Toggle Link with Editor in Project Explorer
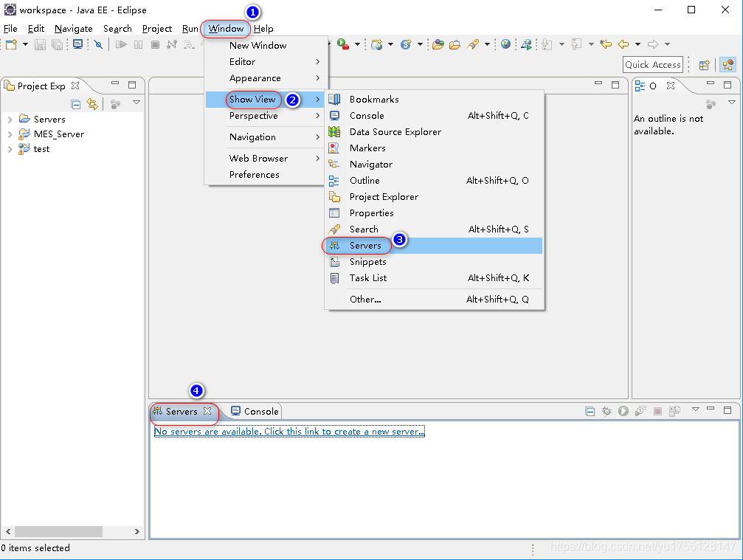Screen dimensions: 743x560 (92, 104)
